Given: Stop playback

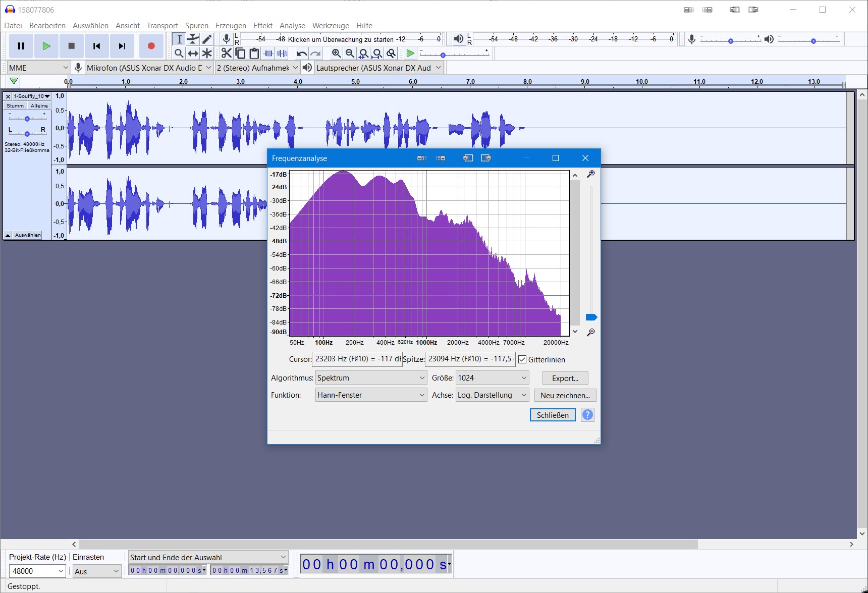Looking at the screenshot, I should [72, 46].
